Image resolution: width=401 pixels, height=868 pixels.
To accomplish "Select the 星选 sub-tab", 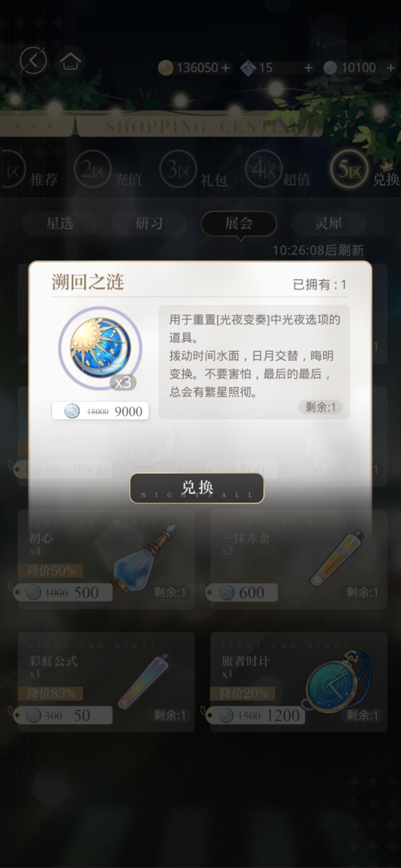I will [x=60, y=223].
